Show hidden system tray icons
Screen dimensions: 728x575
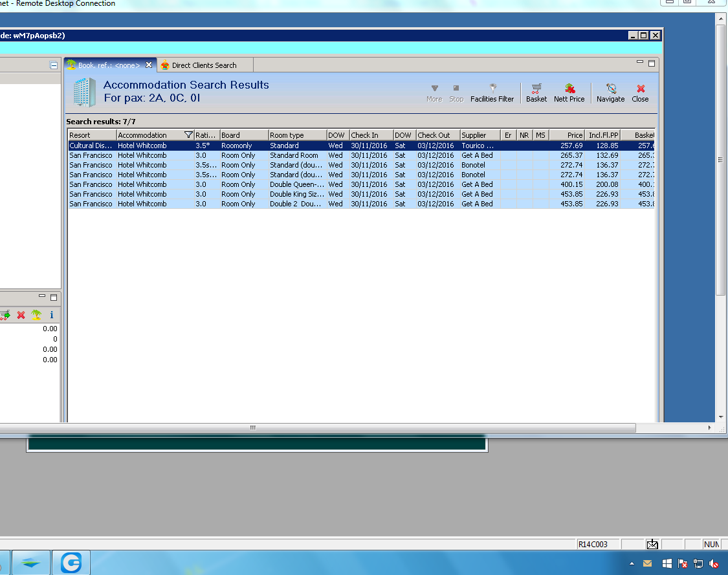[x=632, y=563]
